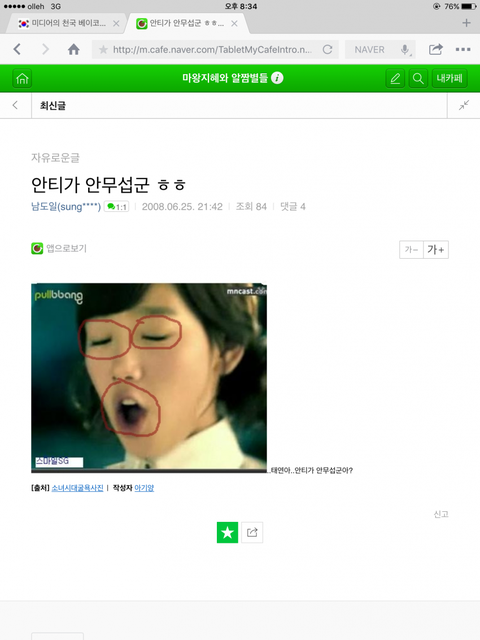This screenshot has width=480, height=640.
Task: Reload the page with the refresh icon
Action: (x=327, y=50)
